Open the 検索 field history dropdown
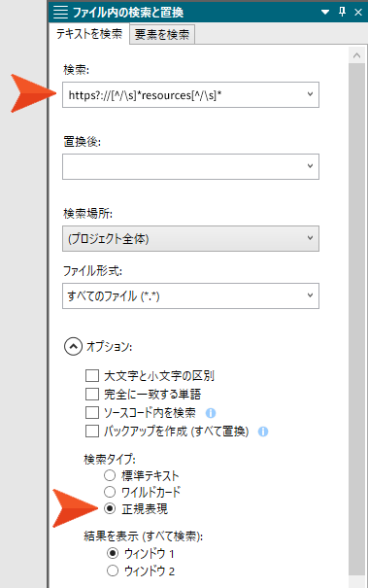Image resolution: width=368 pixels, height=588 pixels. pos(310,94)
